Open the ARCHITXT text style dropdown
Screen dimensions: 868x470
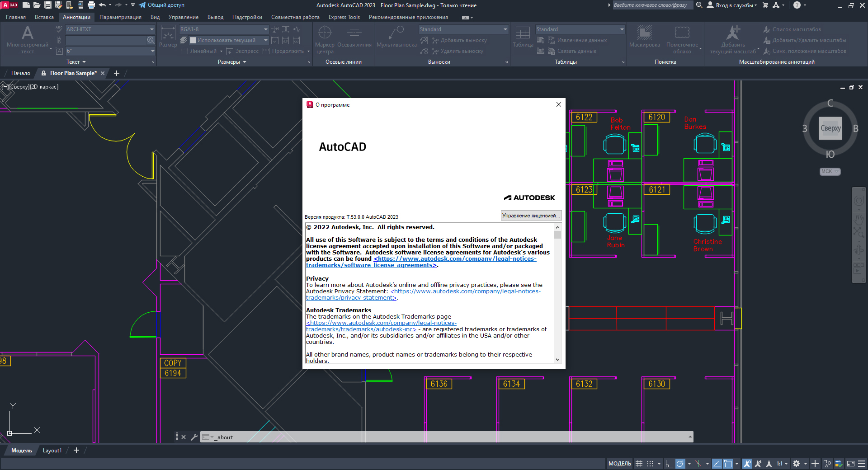pos(152,29)
